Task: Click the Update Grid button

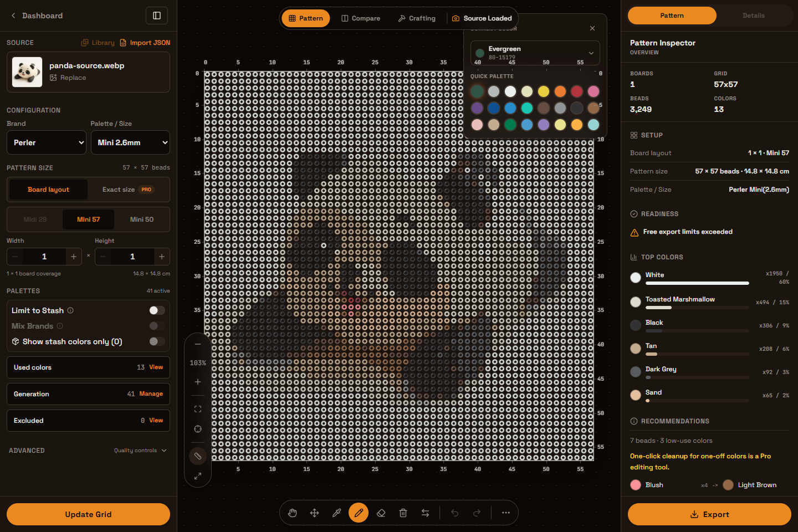Action: point(88,514)
